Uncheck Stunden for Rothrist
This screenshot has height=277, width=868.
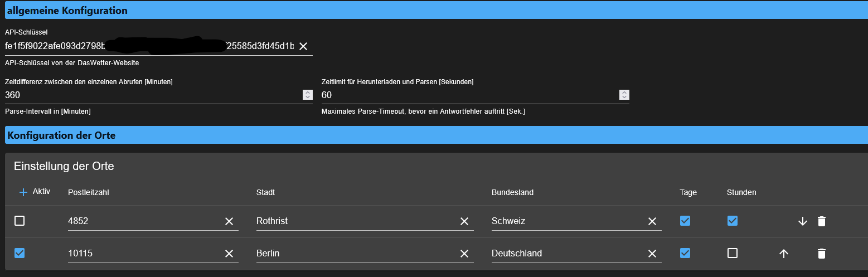pos(733,221)
